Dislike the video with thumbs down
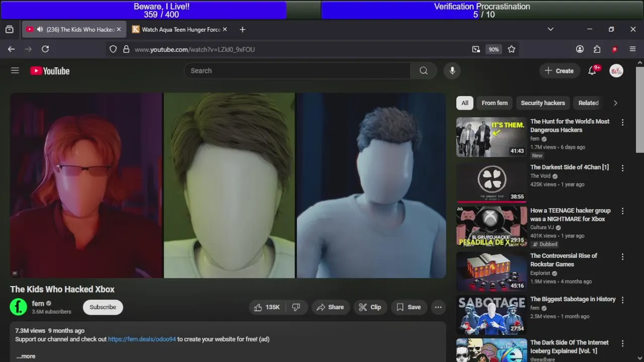Screen dimensions: 644x362 (x=296, y=307)
